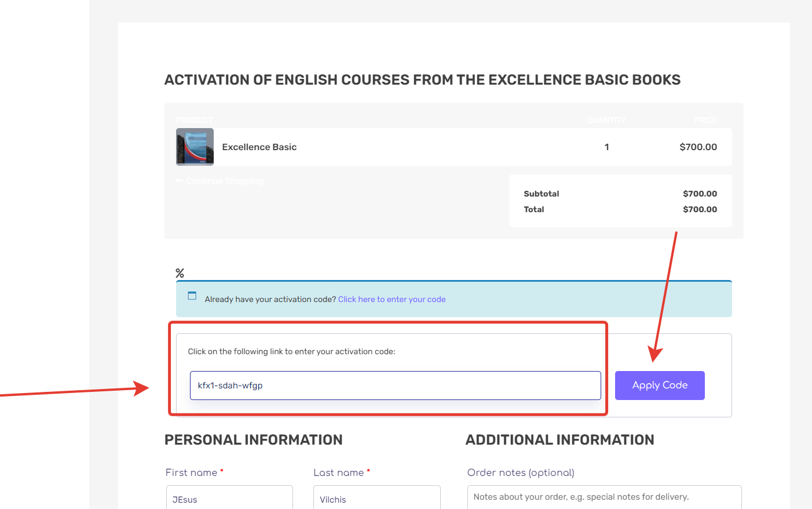Screen dimensions: 812x509
Task: Click the Subtotal amount $700.00
Action: [700, 194]
